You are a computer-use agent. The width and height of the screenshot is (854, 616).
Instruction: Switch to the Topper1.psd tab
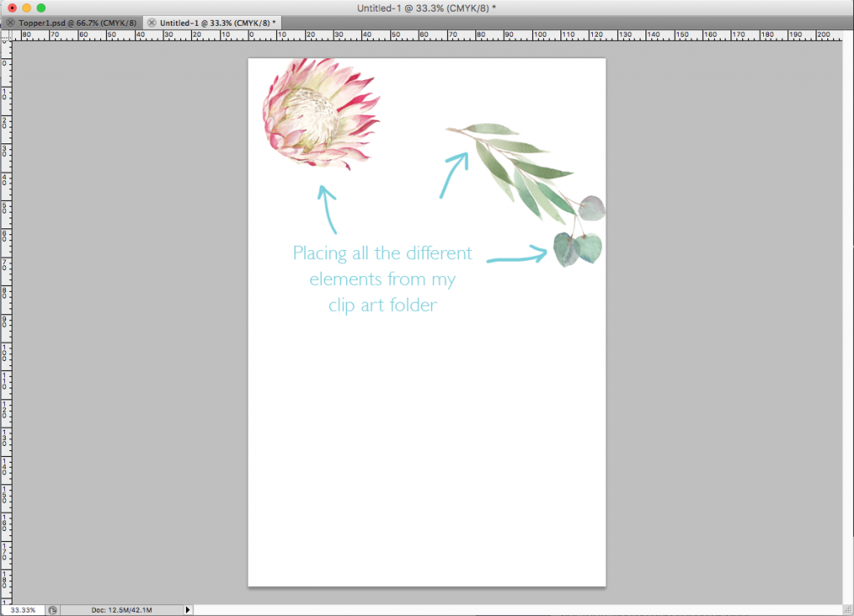(77, 22)
